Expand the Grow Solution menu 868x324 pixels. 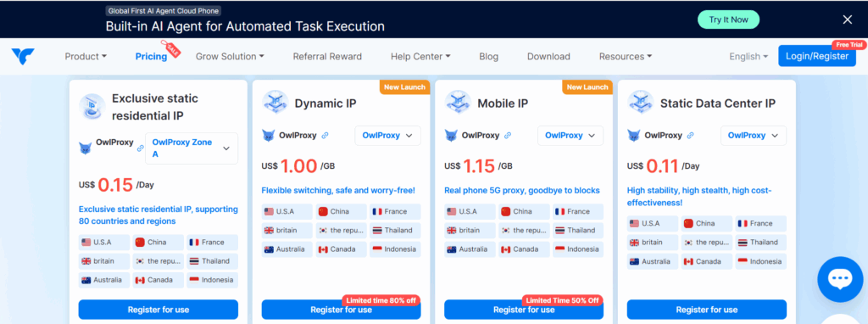(x=230, y=57)
